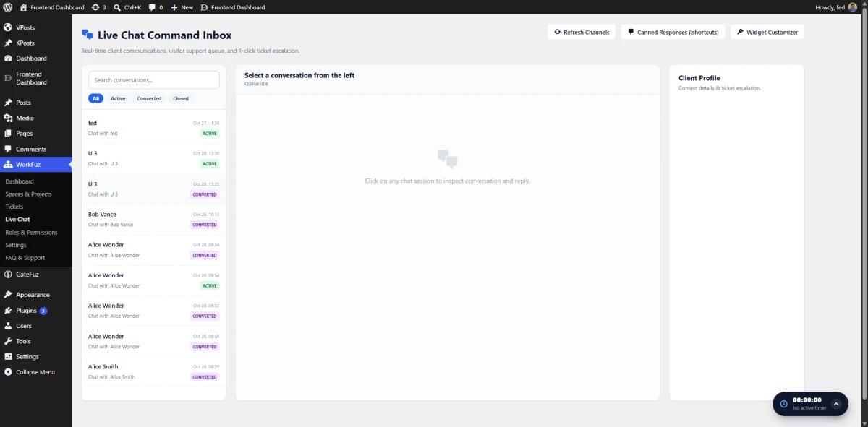This screenshot has height=427, width=868.
Task: Open the home icon for Frontend Dashboard site
Action: [x=24, y=7]
